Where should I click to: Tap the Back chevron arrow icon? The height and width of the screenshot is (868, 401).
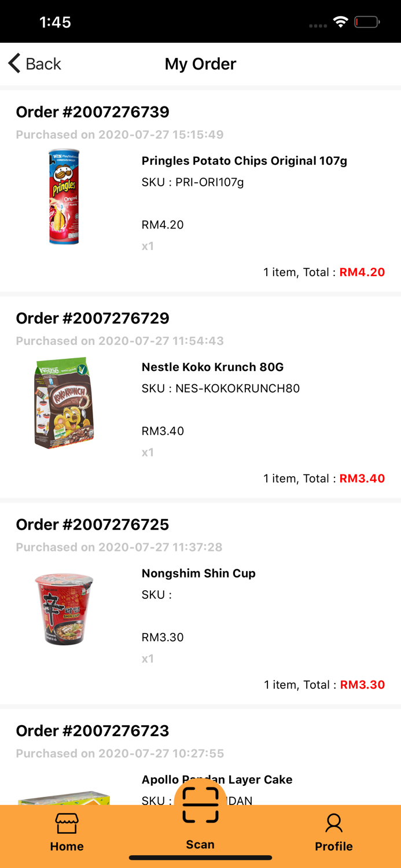pyautogui.click(x=14, y=63)
